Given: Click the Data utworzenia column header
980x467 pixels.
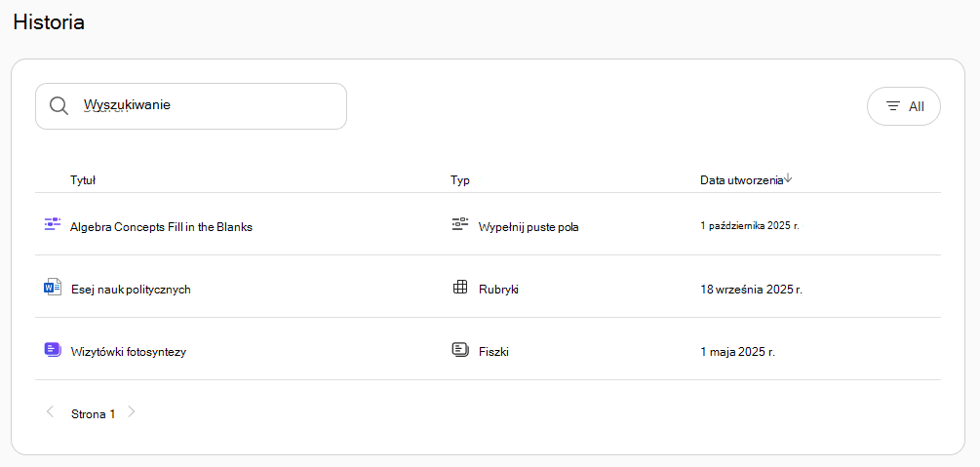Looking at the screenshot, I should point(741,180).
